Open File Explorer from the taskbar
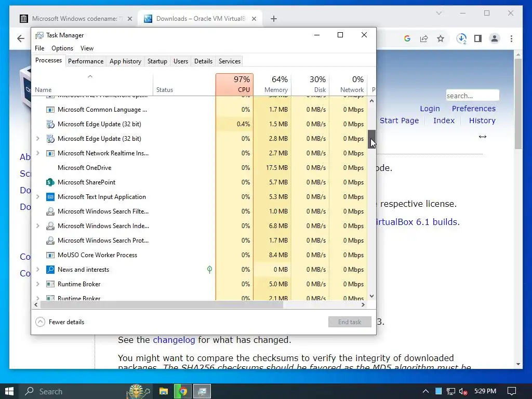The height and width of the screenshot is (399, 532). 164,391
